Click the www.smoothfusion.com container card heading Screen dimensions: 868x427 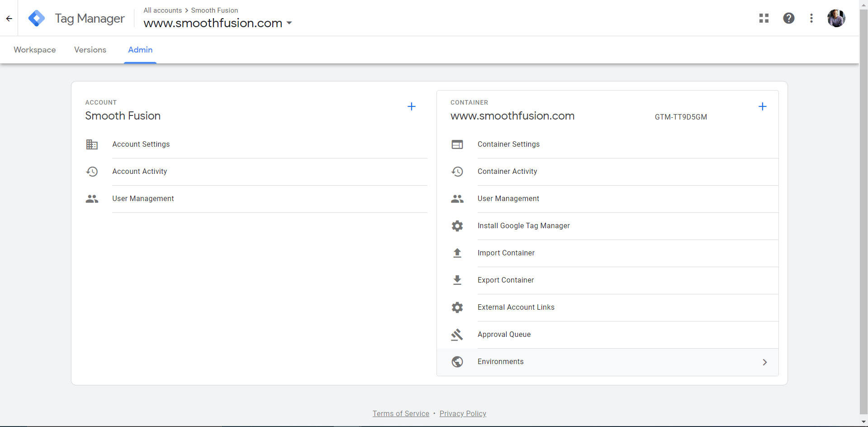click(512, 116)
